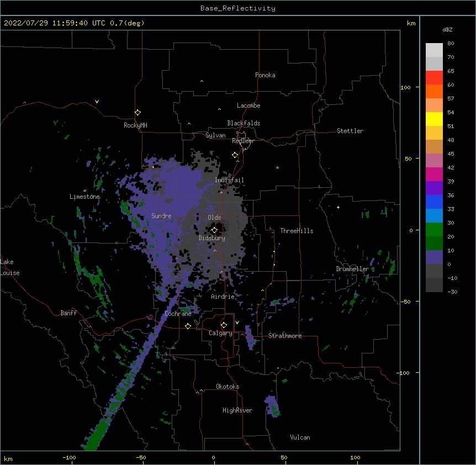This screenshot has height=465, width=476.
Task: Click the 80 value in dBZ legend
Action: coord(451,44)
